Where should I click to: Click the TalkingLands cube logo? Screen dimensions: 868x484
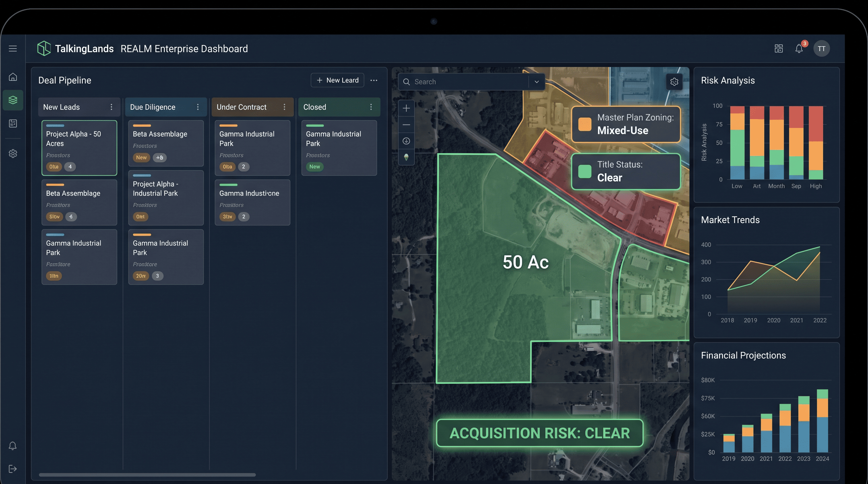(x=44, y=49)
